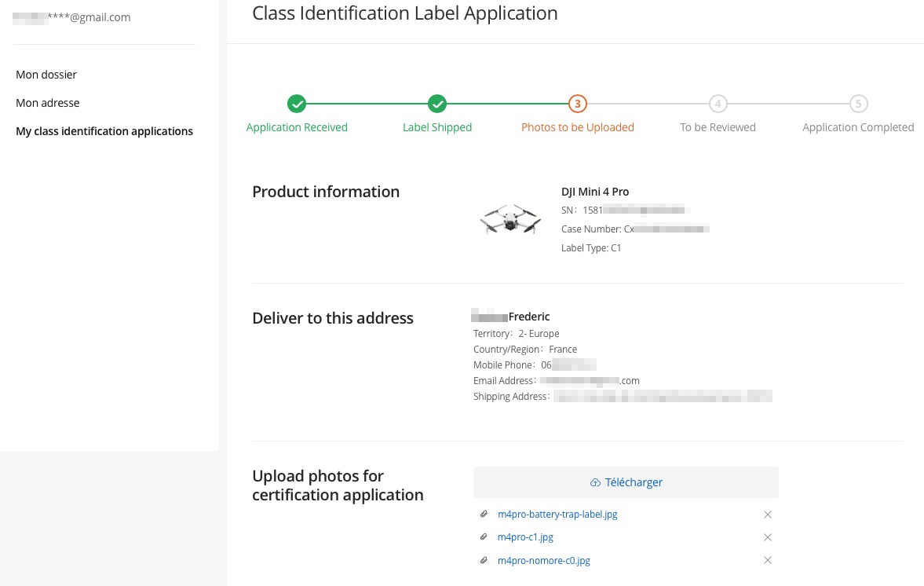Click paperclip icon beside m4pro-battery-trap-label.jpg
Image resolution: width=924 pixels, height=586 pixels.
coord(484,514)
